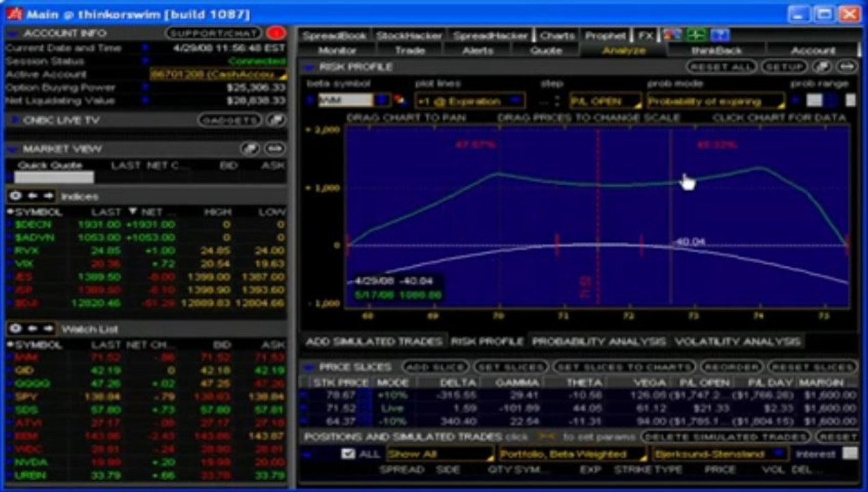Screen dimensions: 868x492
Task: Switch to the Trade tab
Action: [410, 50]
